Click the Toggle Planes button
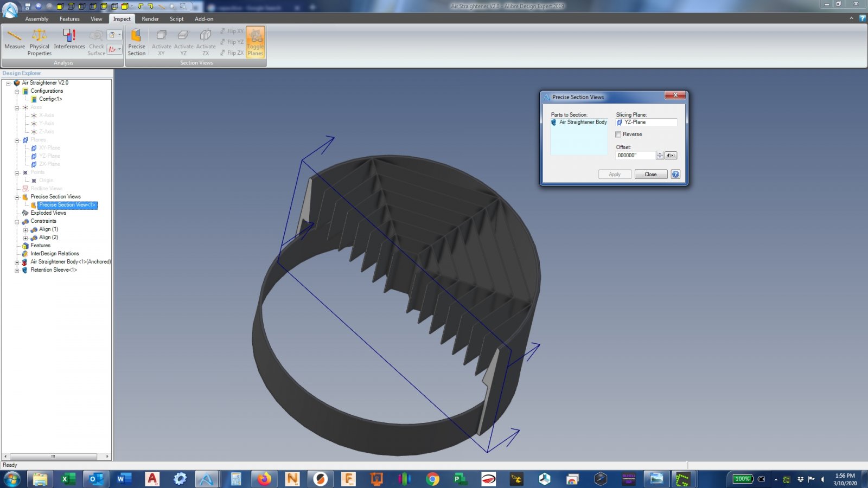This screenshot has width=868, height=488. click(x=256, y=42)
